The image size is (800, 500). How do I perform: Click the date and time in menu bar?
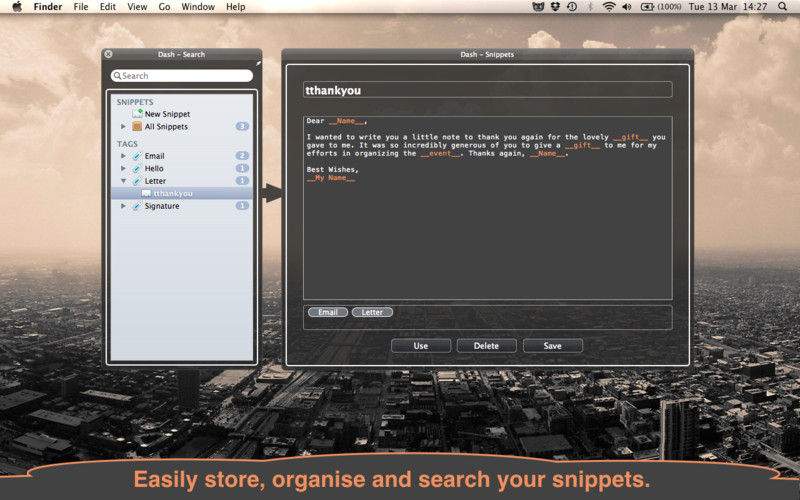728,7
